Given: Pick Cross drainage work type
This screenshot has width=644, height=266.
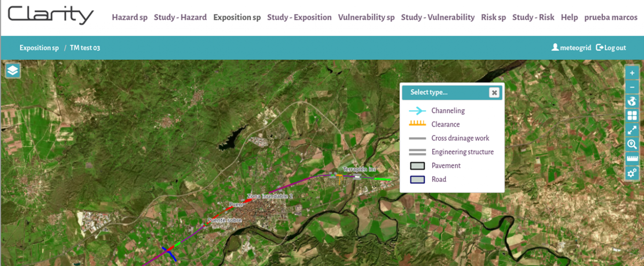Looking at the screenshot, I should coord(460,138).
